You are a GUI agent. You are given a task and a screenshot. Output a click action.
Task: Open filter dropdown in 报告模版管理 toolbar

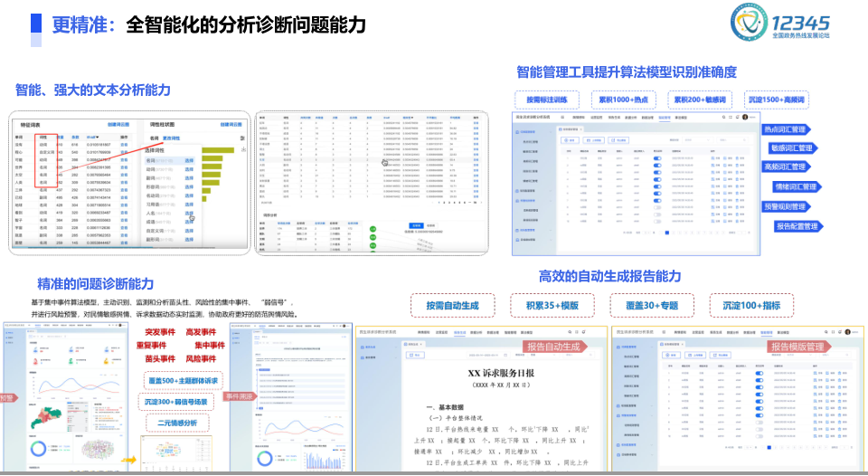tap(799, 356)
